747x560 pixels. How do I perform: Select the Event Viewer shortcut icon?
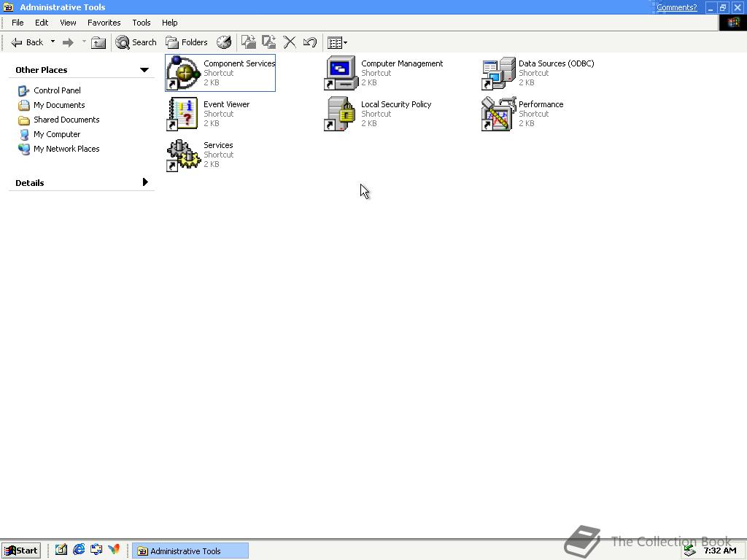[x=182, y=114]
